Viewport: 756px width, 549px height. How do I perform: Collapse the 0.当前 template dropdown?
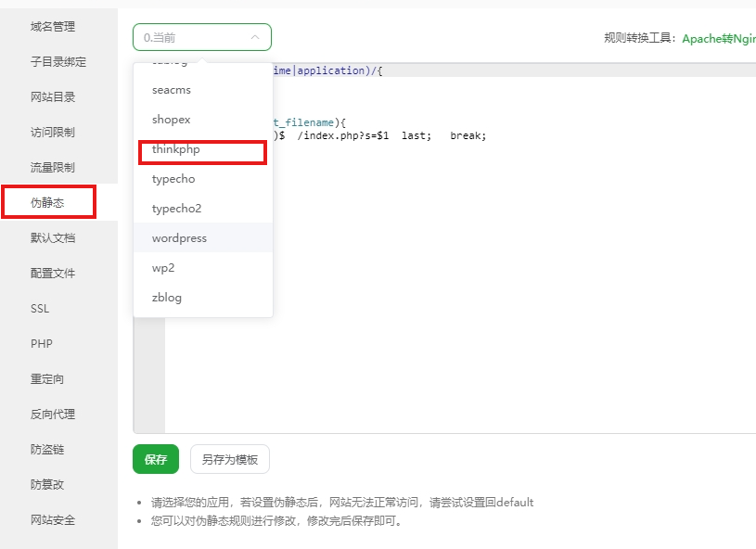[201, 37]
